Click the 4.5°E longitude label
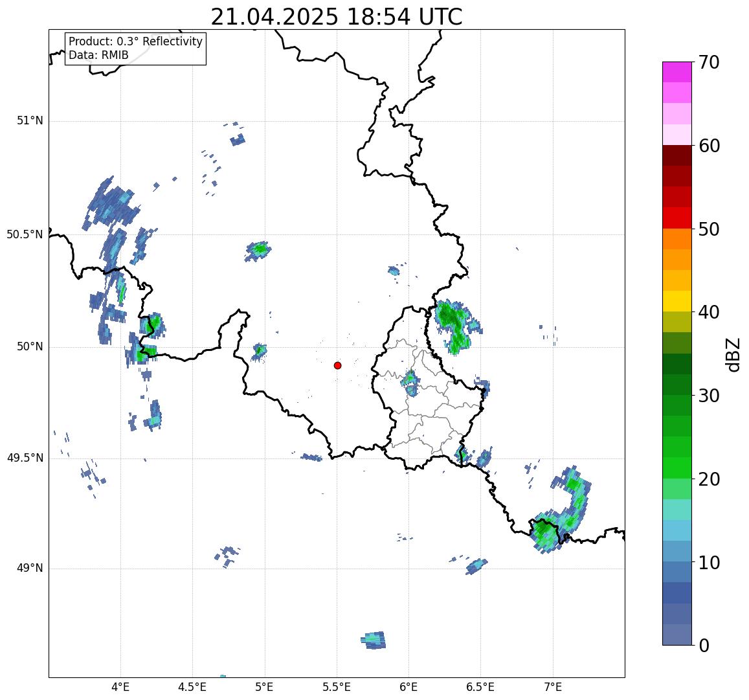 (192, 688)
